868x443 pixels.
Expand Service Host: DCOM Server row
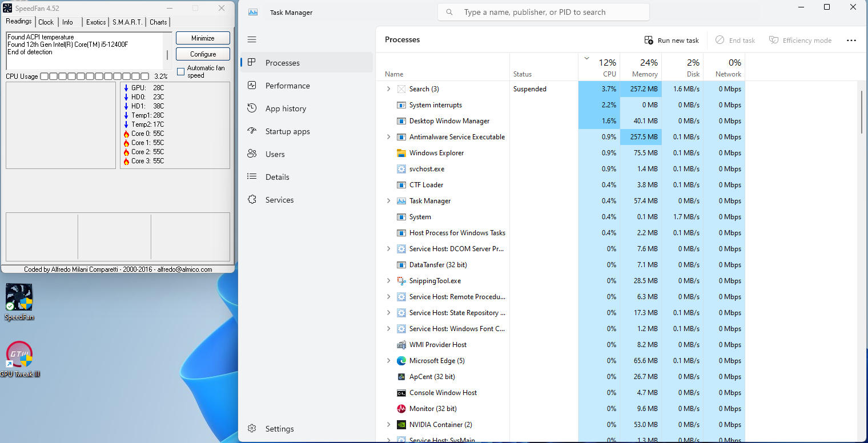pos(388,249)
